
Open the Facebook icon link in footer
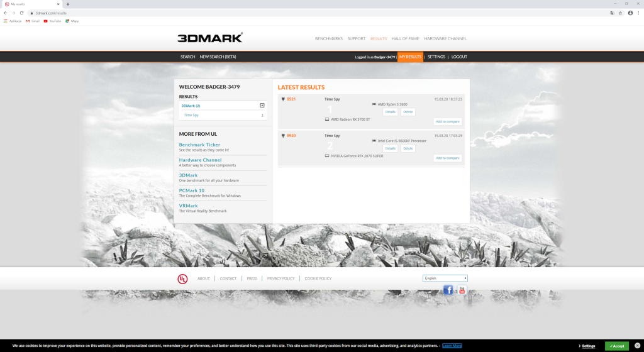(x=448, y=290)
